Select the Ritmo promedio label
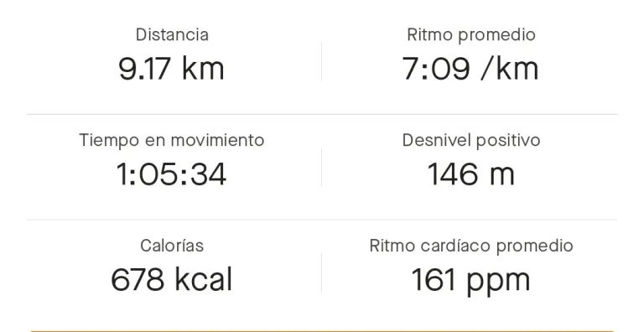The height and width of the screenshot is (332, 644). [471, 34]
